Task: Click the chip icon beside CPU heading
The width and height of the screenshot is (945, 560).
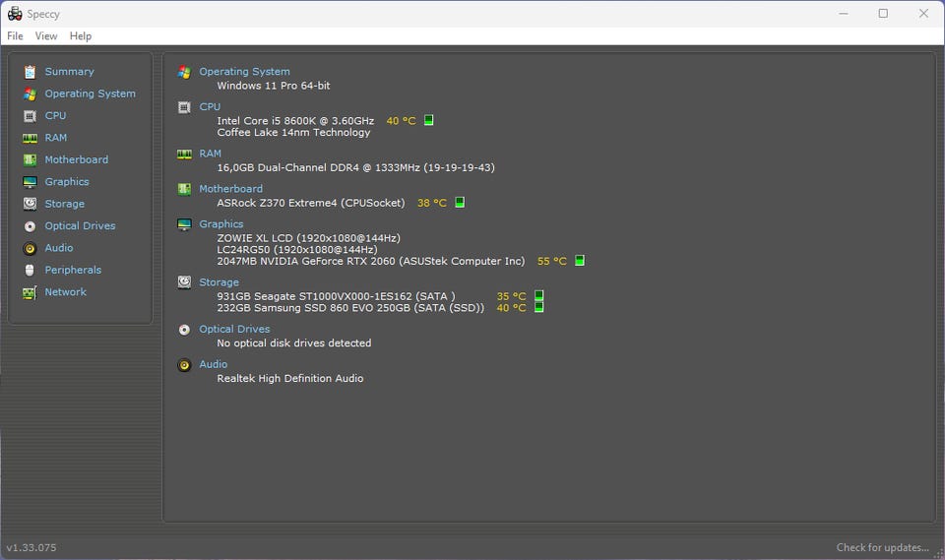Action: [184, 107]
